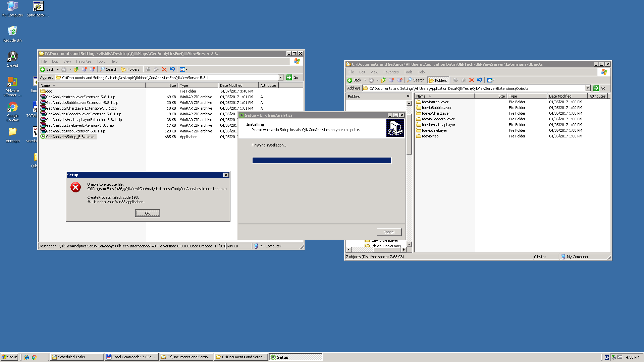644x362 pixels.
Task: Click Up folder icon in GeoAnalyticsForQlikViewServer window
Action: coord(76,69)
